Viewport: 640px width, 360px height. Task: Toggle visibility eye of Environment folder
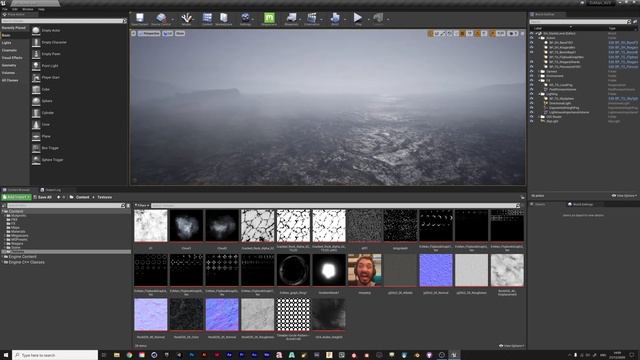coord(531,76)
